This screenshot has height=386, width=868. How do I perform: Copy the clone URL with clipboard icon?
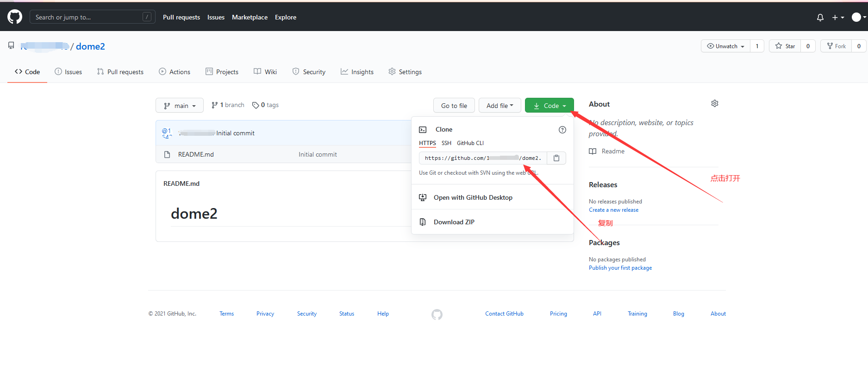556,158
